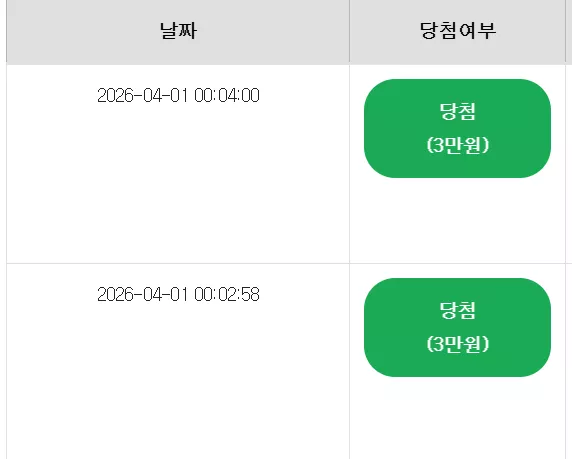The height and width of the screenshot is (459, 572).
Task: Click empty area below the 00:02:58 date
Action: tap(178, 381)
